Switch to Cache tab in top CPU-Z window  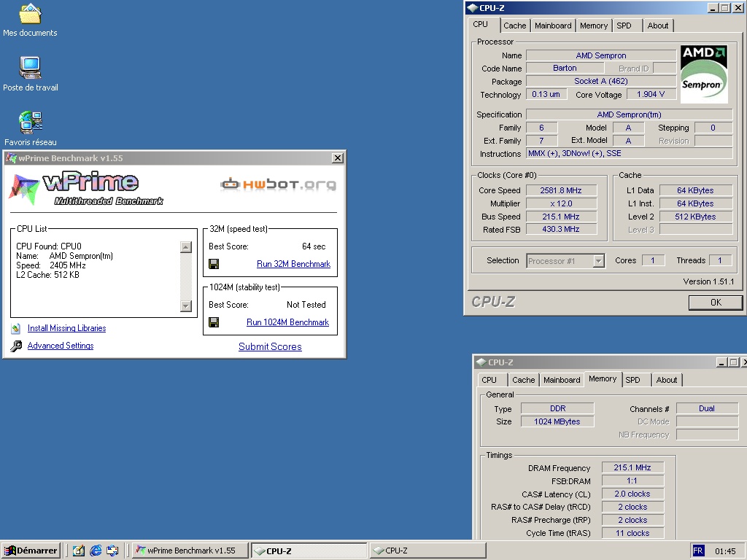(514, 26)
